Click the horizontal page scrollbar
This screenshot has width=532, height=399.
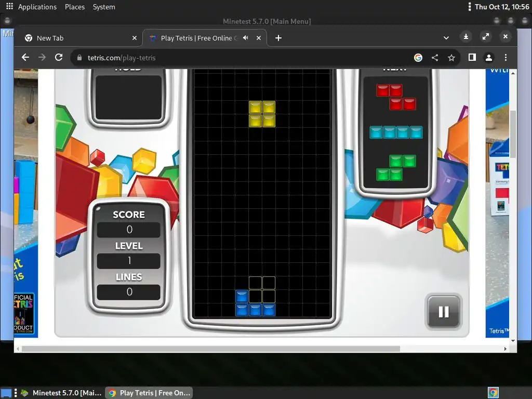pos(210,349)
